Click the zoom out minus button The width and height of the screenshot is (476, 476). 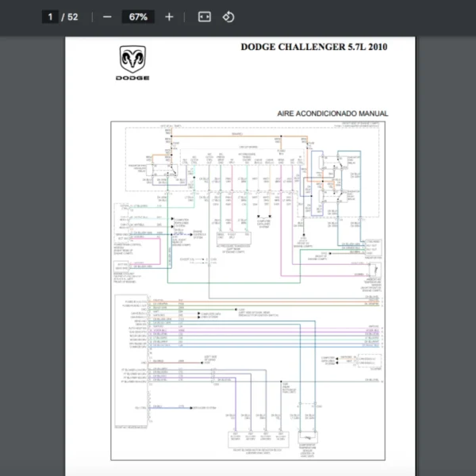point(107,17)
